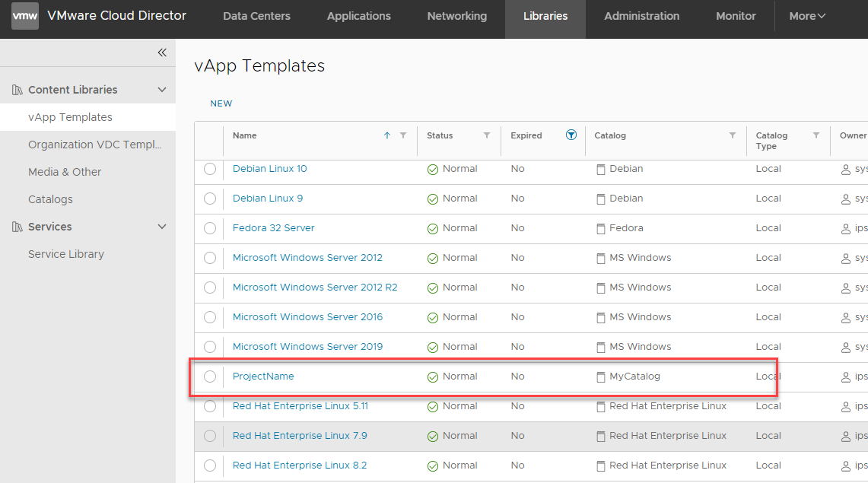This screenshot has width=868, height=483.
Task: Select the Red Hat Enterprise Linux 5.11 radio
Action: [210, 406]
